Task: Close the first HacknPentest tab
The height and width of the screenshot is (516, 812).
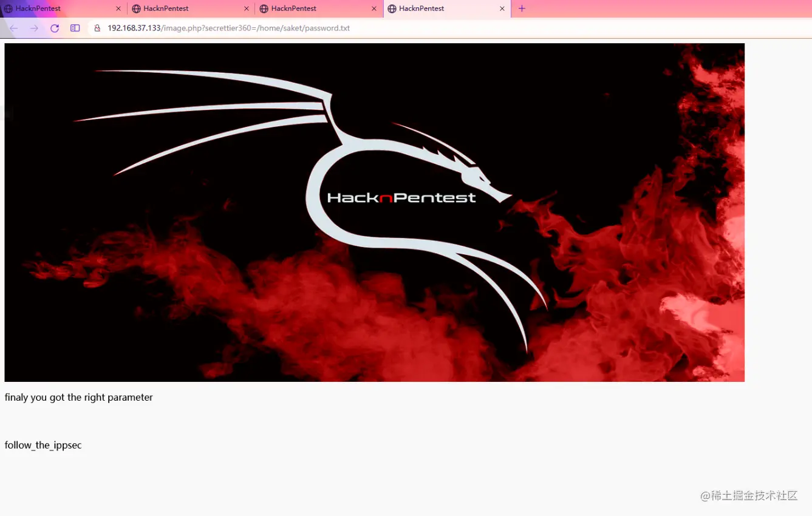Action: [x=118, y=8]
